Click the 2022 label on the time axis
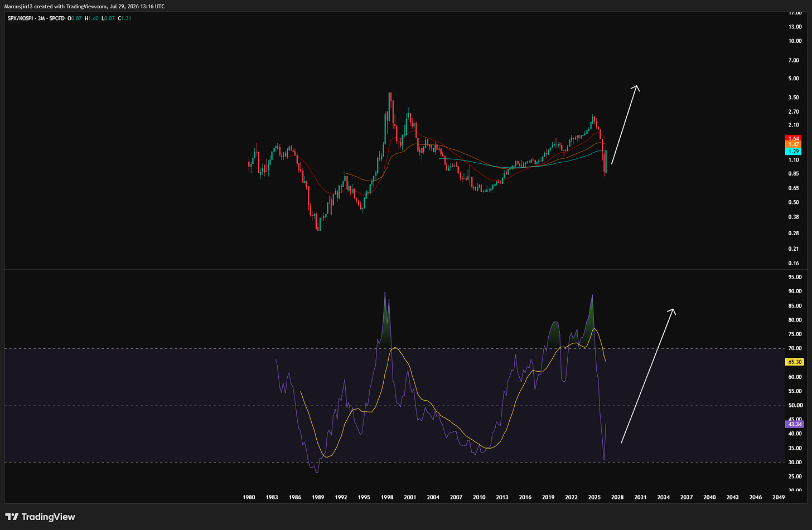This screenshot has width=812, height=530. point(571,497)
